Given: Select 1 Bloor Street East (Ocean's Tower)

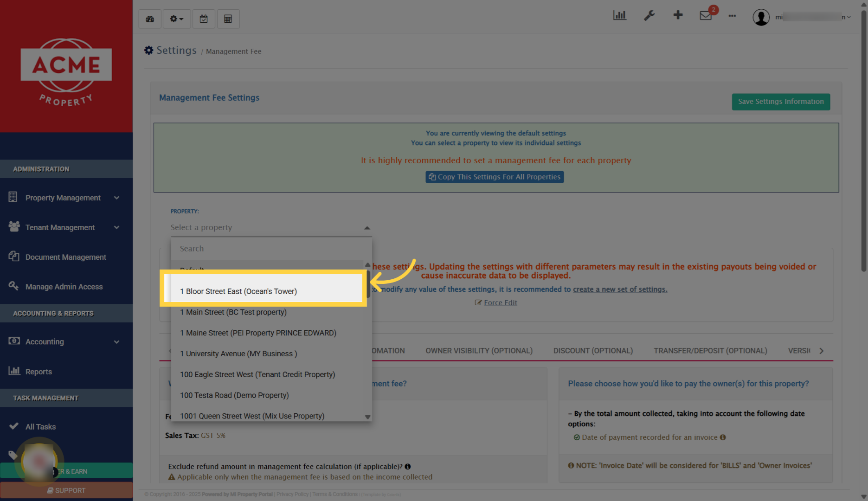Looking at the screenshot, I should [x=238, y=291].
